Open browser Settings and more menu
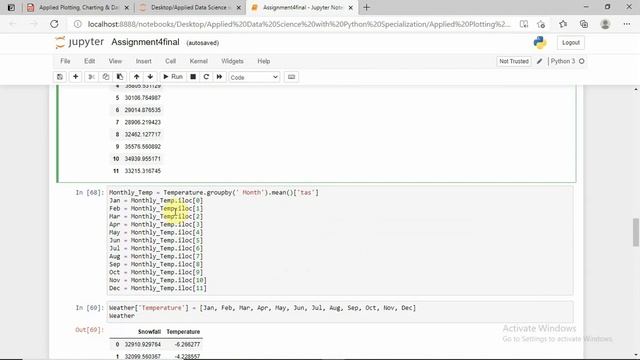Image resolution: width=640 pixels, height=360 pixels. click(627, 24)
